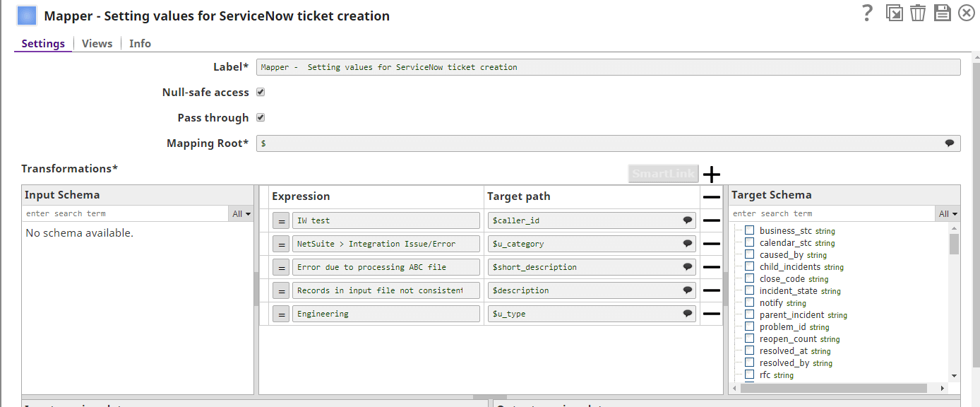Focus the Target Schema search box
The image size is (980, 407).
(x=832, y=213)
